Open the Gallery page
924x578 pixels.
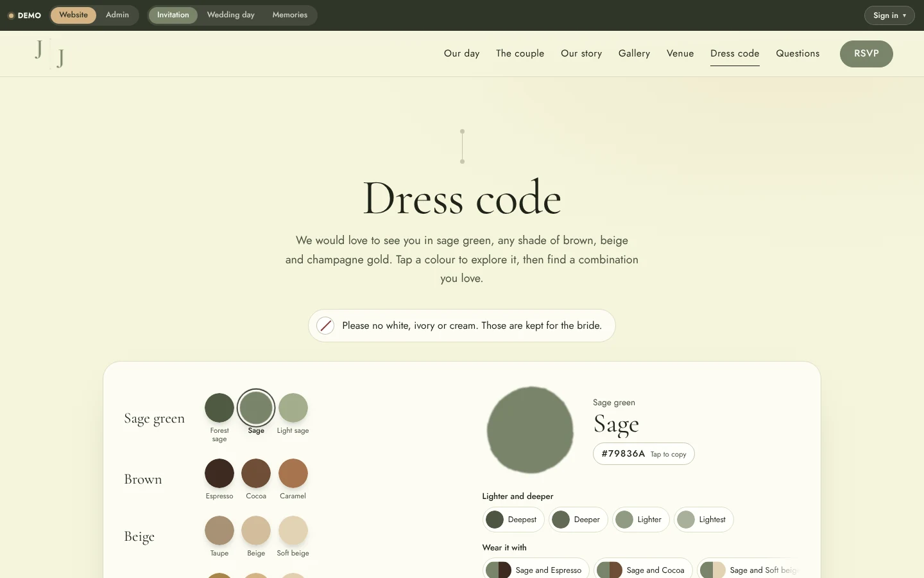point(634,53)
